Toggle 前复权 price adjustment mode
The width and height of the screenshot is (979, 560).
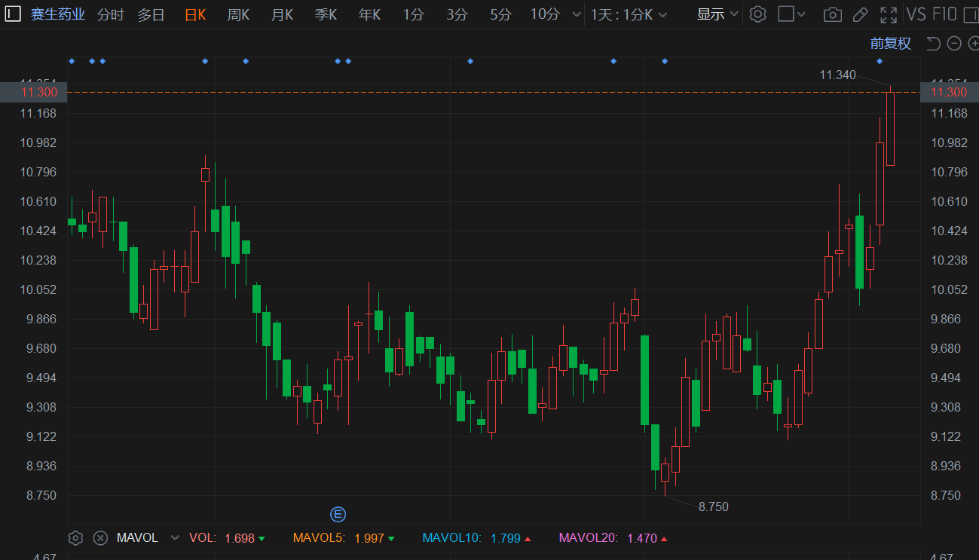pyautogui.click(x=891, y=44)
